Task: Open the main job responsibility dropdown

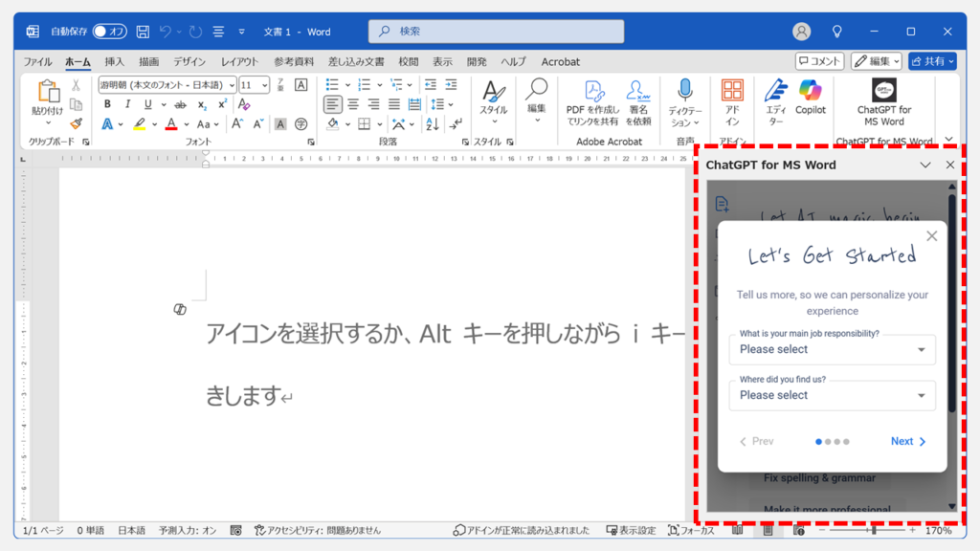Action: pos(831,349)
